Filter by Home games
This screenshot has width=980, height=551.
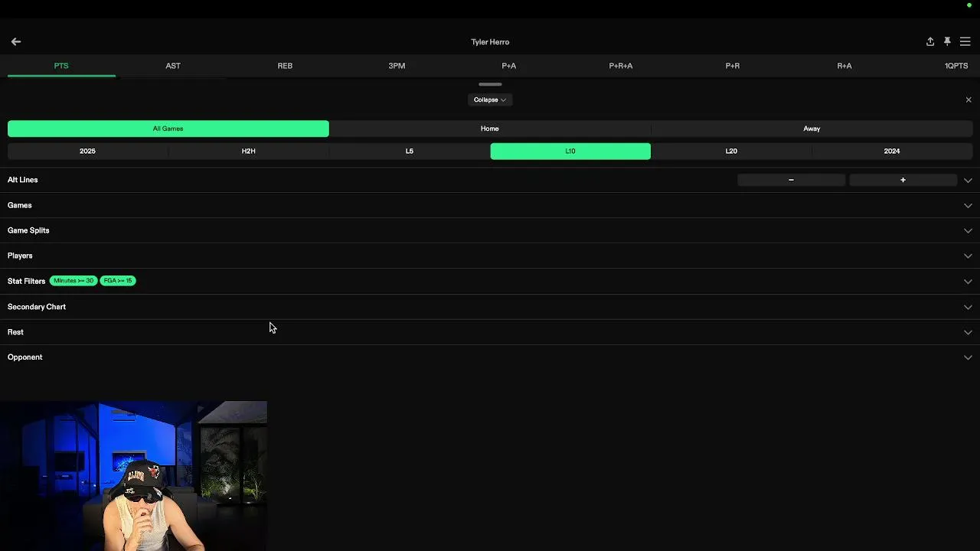[490, 129]
